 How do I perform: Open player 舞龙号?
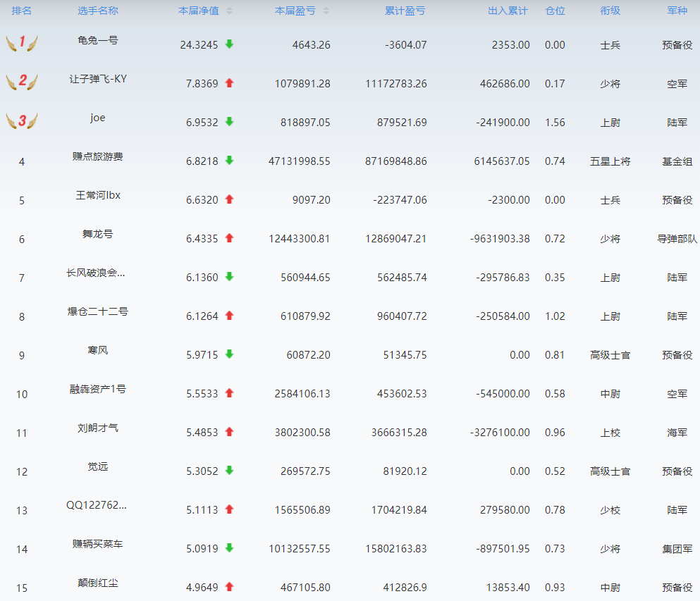click(98, 234)
